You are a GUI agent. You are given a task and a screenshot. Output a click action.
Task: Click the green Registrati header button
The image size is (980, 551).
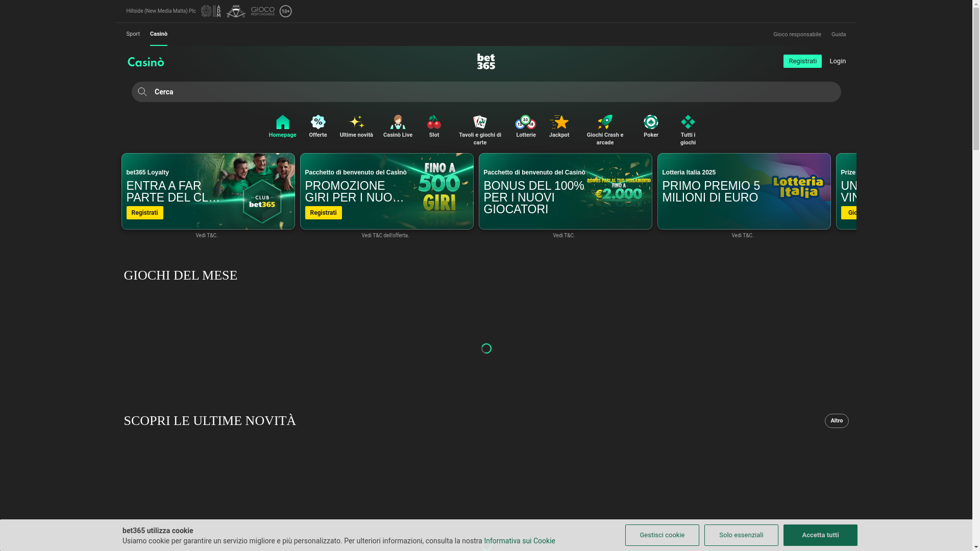(802, 61)
